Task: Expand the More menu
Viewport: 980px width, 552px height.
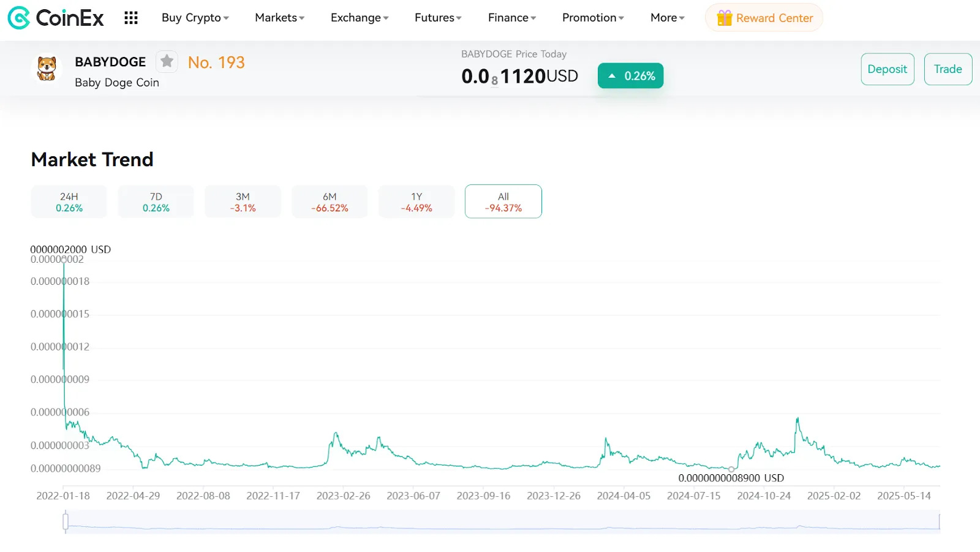Action: tap(668, 18)
